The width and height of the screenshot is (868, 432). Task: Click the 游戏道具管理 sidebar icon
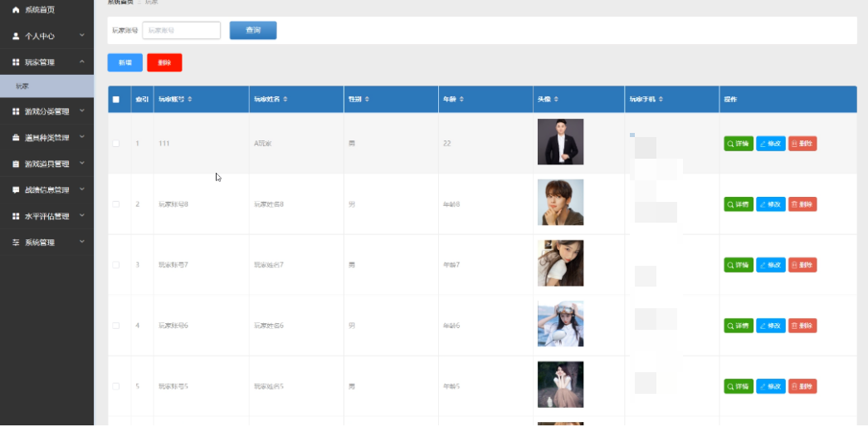click(x=16, y=164)
